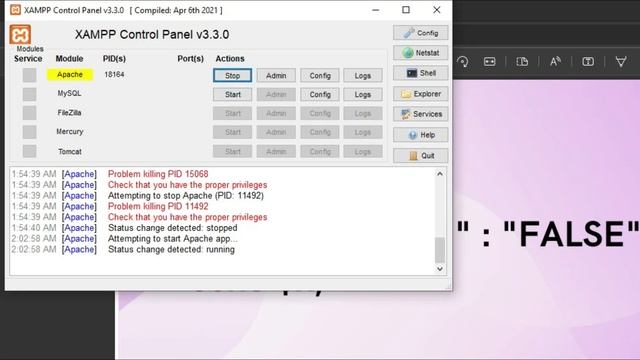
Task: Click the rotate icon in background toolbar
Action: click(x=462, y=62)
